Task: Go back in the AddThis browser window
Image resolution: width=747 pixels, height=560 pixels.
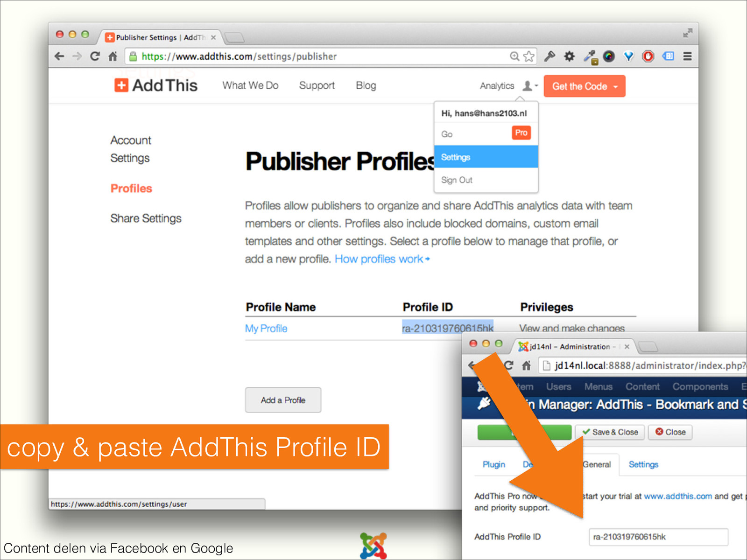Action: point(59,56)
